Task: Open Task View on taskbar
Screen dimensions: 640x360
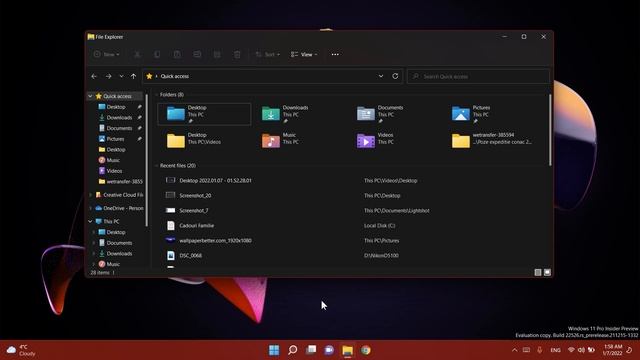Action: tap(311, 350)
